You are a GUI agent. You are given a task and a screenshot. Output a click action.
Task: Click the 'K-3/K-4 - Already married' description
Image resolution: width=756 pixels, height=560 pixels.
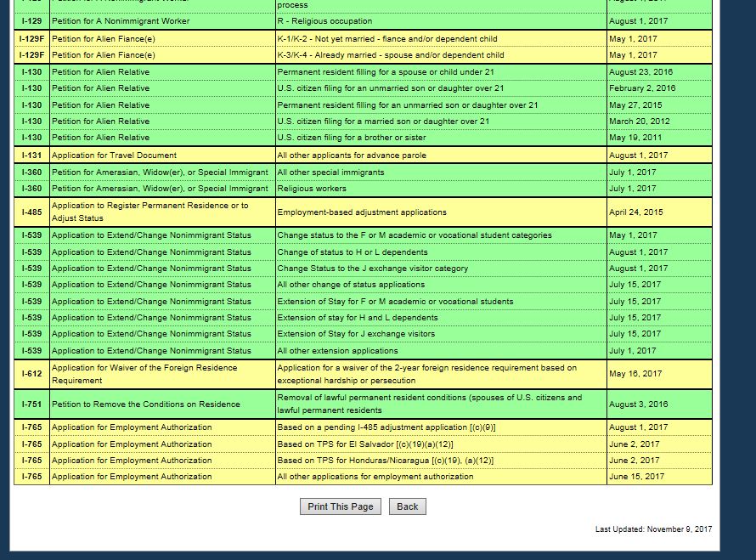click(x=391, y=55)
